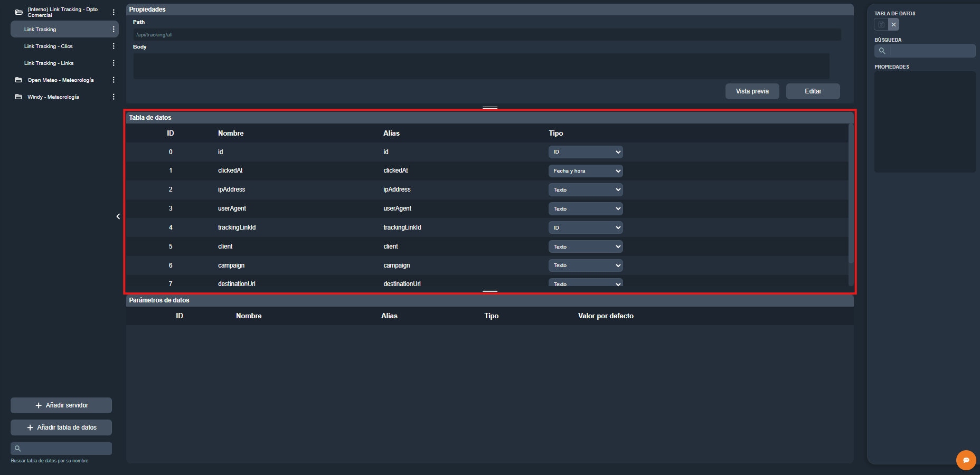Click the data table name search field in sidebar
The image size is (980, 475).
click(66, 449)
